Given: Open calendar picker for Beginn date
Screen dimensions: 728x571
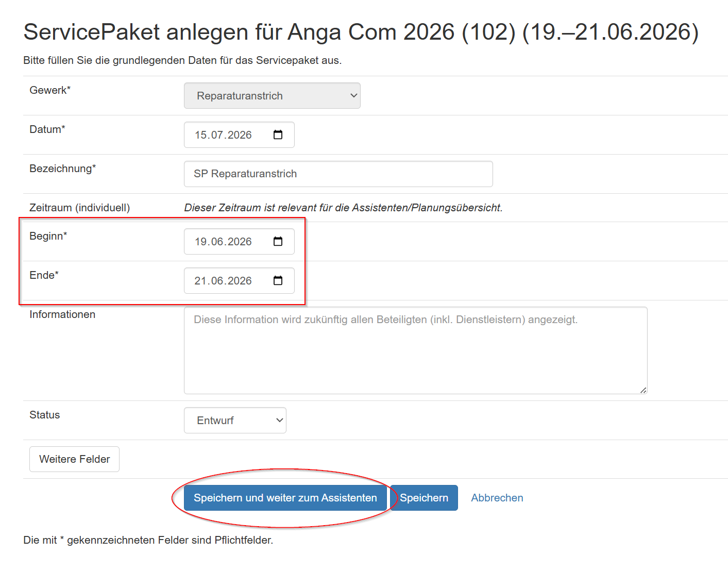Looking at the screenshot, I should pyautogui.click(x=278, y=242).
